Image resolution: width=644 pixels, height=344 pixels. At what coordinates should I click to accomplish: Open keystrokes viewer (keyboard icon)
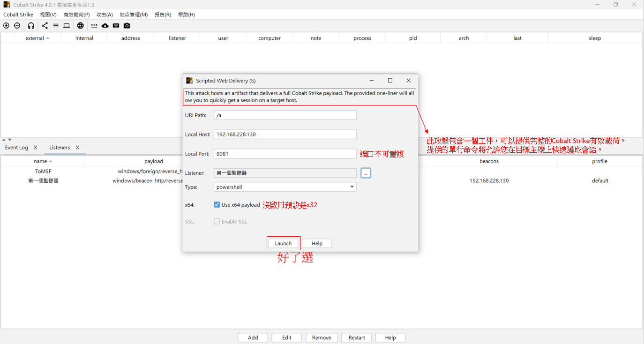point(116,26)
